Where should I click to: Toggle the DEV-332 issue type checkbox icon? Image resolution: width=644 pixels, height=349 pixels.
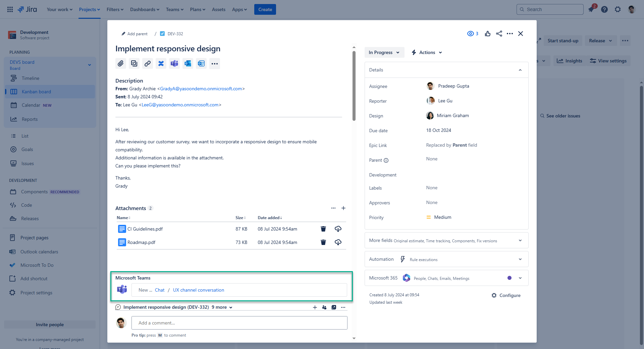[162, 34]
